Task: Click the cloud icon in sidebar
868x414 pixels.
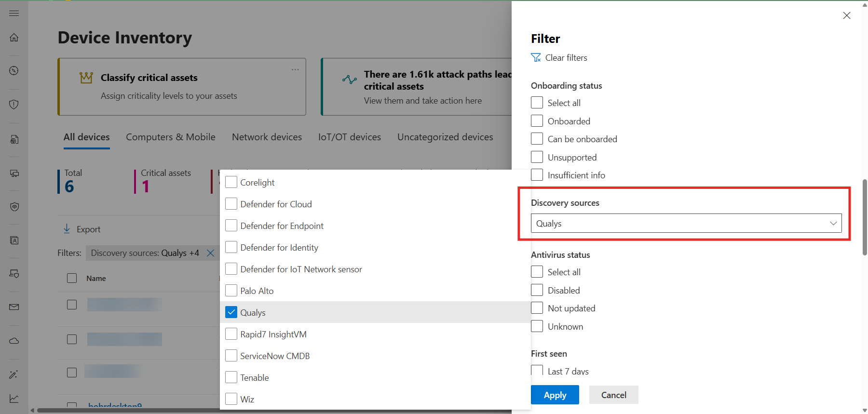Action: (x=14, y=341)
